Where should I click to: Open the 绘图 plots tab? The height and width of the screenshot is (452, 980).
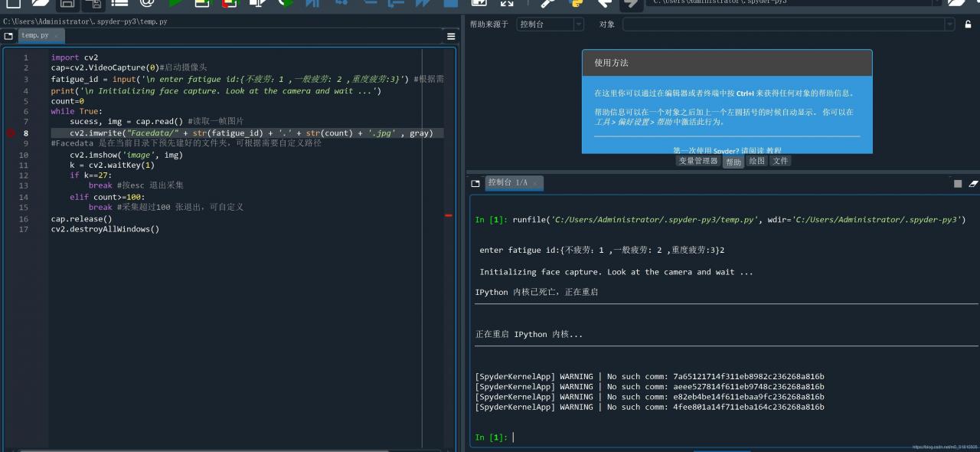[756, 161]
